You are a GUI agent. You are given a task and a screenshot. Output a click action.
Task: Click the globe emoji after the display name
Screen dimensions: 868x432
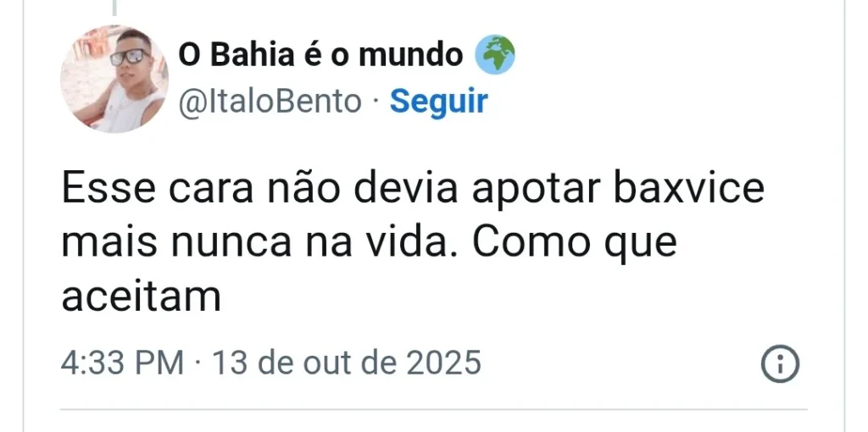(494, 57)
